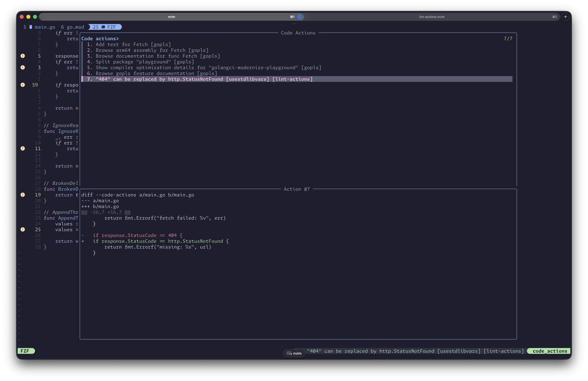Minimize the terminal window with the yellow button
This screenshot has height=381, width=588.
tap(28, 17)
